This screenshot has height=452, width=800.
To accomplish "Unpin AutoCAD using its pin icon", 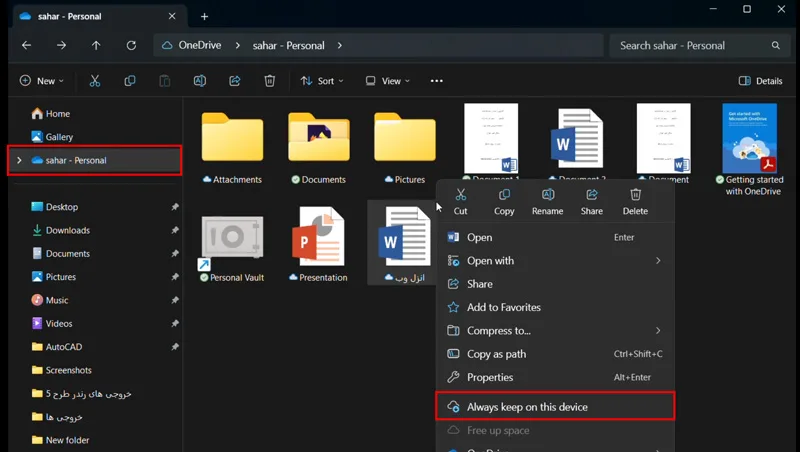I will click(175, 347).
